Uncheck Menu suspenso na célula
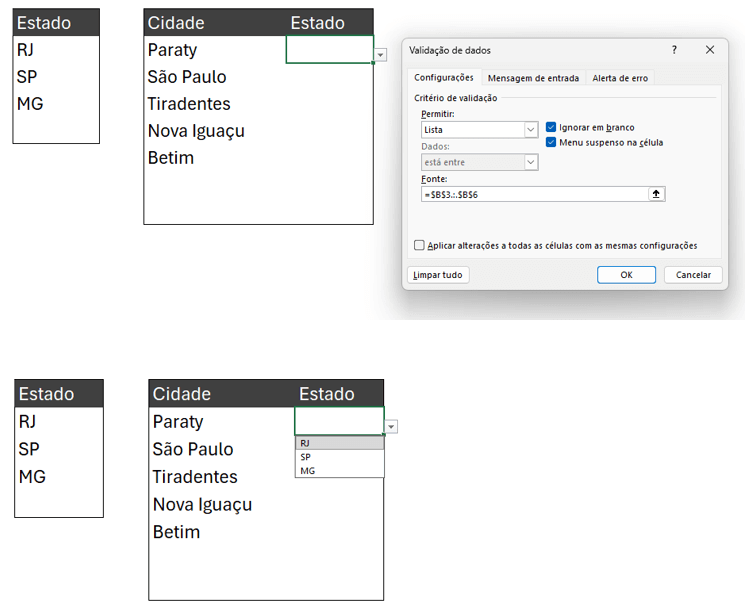752x610 pixels. click(x=551, y=142)
